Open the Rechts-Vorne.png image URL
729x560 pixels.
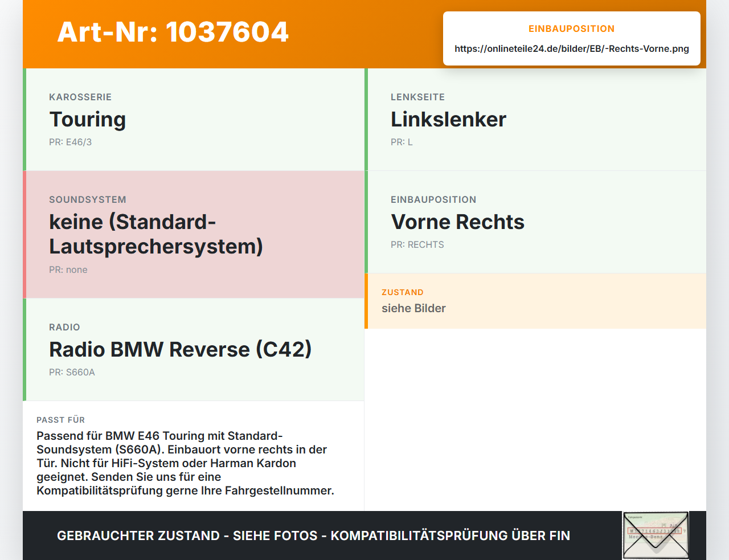[x=572, y=48]
